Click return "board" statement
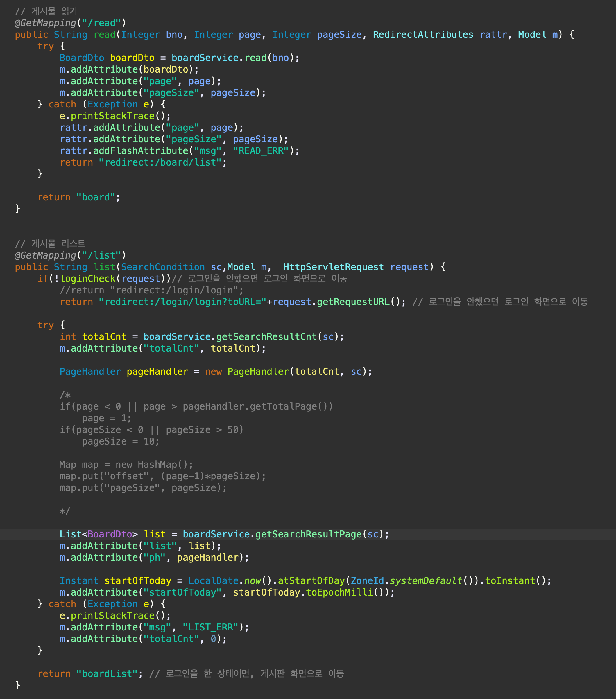Image resolution: width=616 pixels, height=699 pixels. [x=79, y=197]
